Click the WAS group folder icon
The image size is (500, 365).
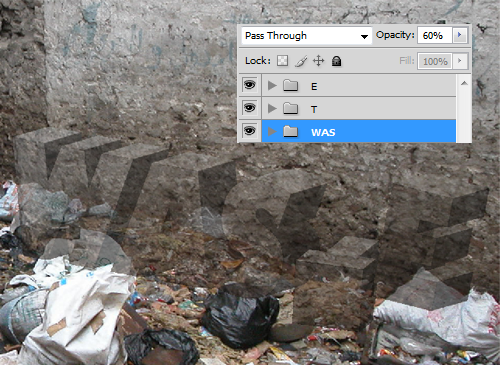pos(291,131)
